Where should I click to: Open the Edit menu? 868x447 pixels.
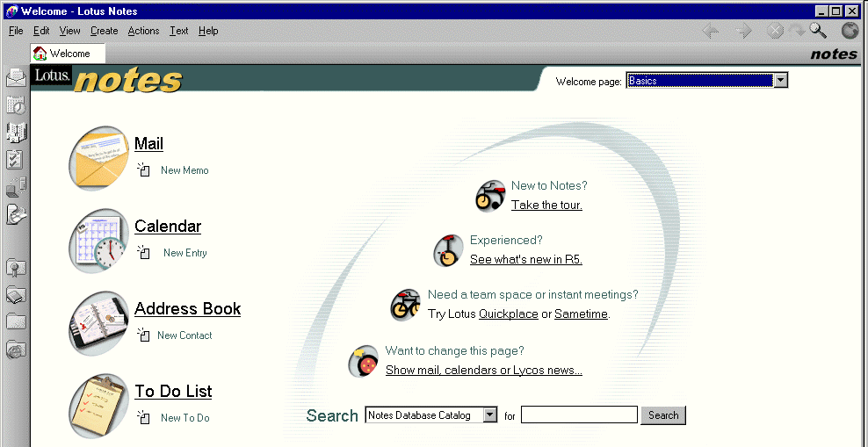tap(41, 31)
